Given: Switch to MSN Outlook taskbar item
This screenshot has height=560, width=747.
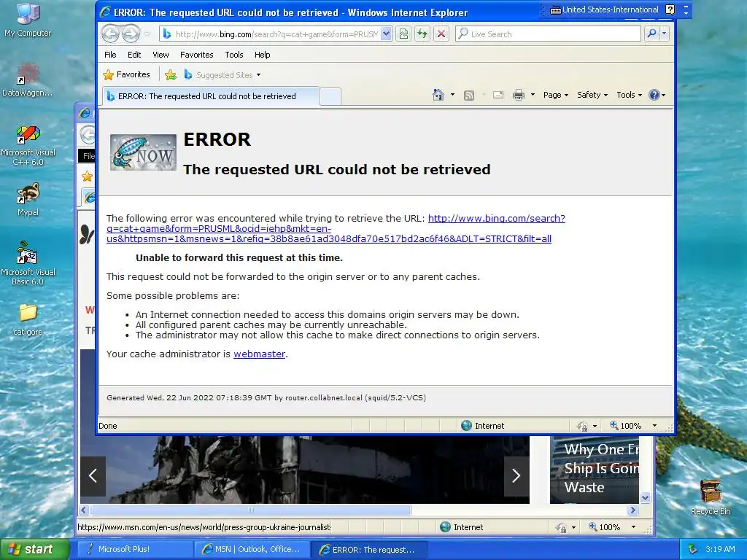Looking at the screenshot, I should point(252,549).
